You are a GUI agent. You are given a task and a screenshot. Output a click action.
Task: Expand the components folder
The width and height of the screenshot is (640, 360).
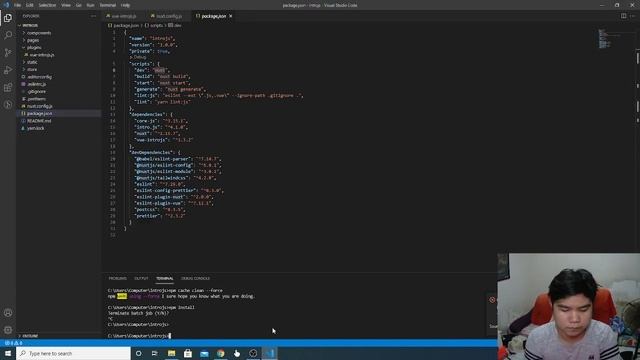58,33
